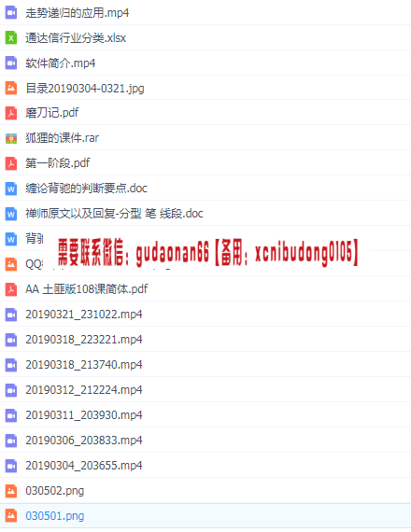The width and height of the screenshot is (411, 532).
Task: Click Word icon for 缠论背驰的判断要点.doc
Action: tap(11, 189)
